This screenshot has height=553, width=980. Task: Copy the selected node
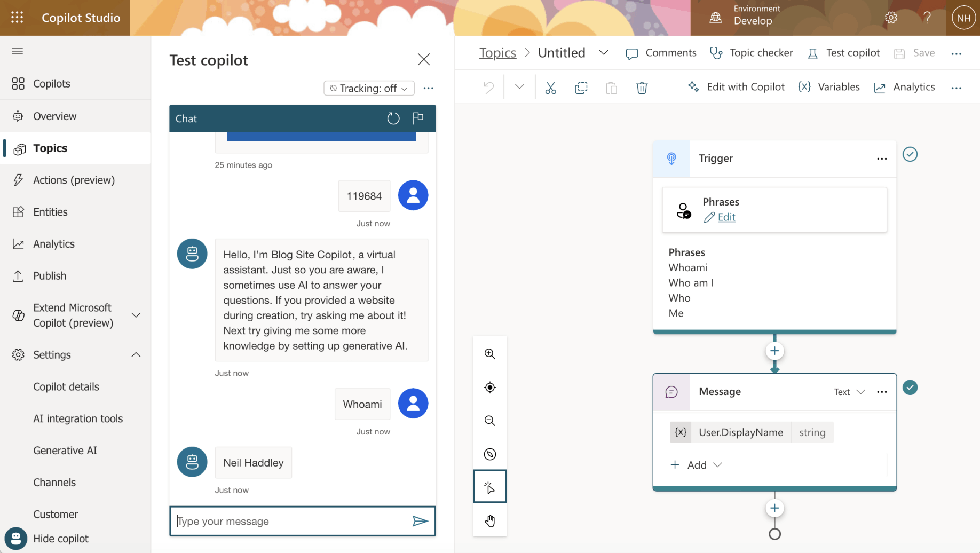coord(581,88)
